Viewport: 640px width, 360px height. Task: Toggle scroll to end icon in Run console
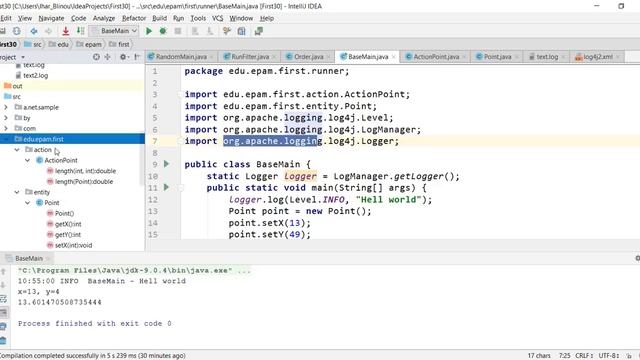(3, 313)
